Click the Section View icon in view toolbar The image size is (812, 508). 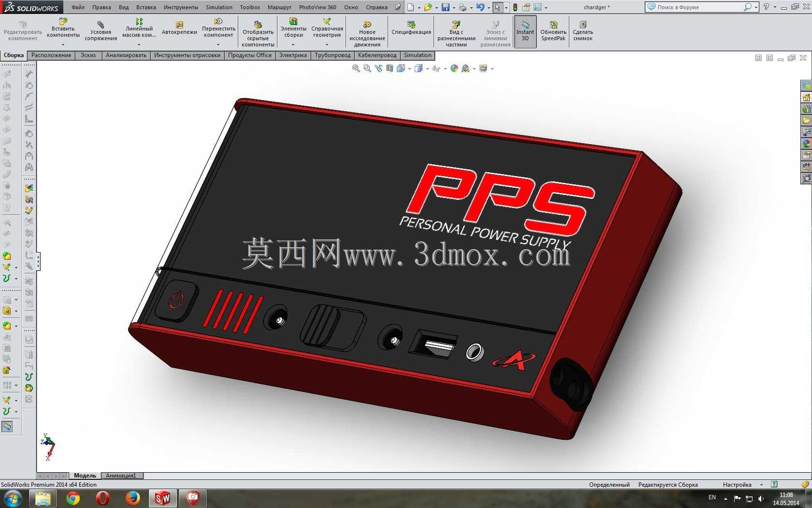390,69
